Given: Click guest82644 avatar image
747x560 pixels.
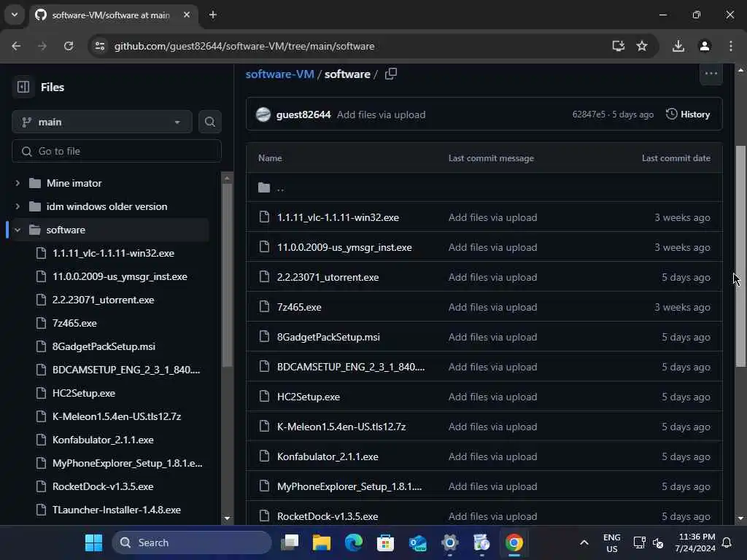Looking at the screenshot, I should coord(263,114).
